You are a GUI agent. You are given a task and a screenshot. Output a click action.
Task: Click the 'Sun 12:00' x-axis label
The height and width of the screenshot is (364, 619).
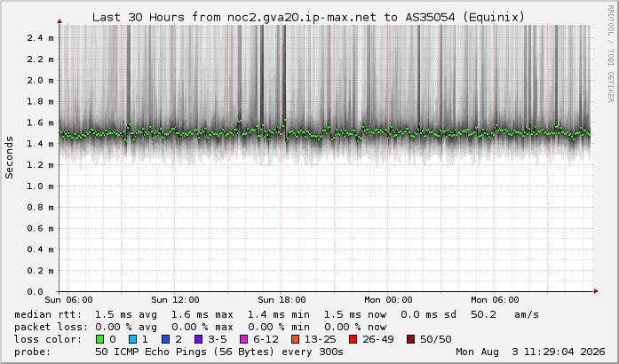(175, 300)
